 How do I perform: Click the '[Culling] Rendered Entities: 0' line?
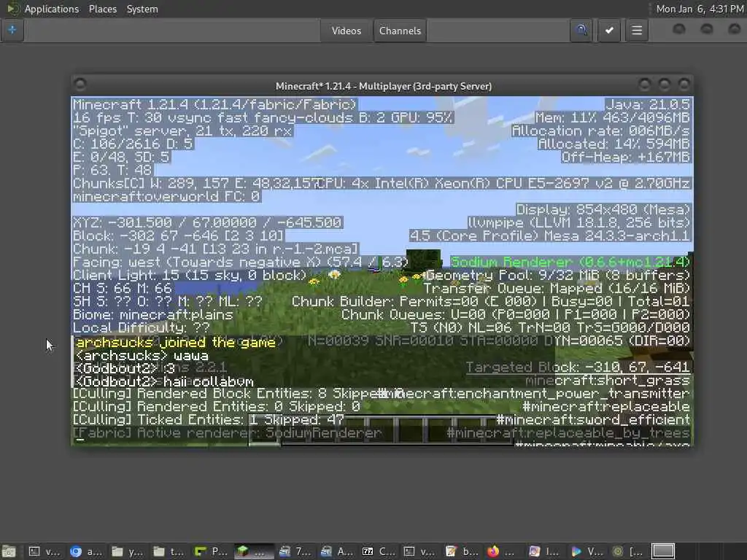[x=216, y=407]
